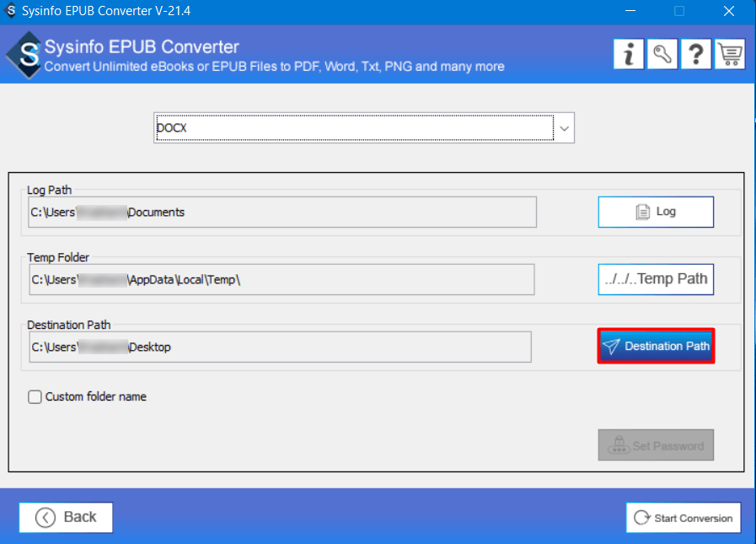This screenshot has width=756, height=544.
Task: Click the app icon in title bar
Action: 11,11
